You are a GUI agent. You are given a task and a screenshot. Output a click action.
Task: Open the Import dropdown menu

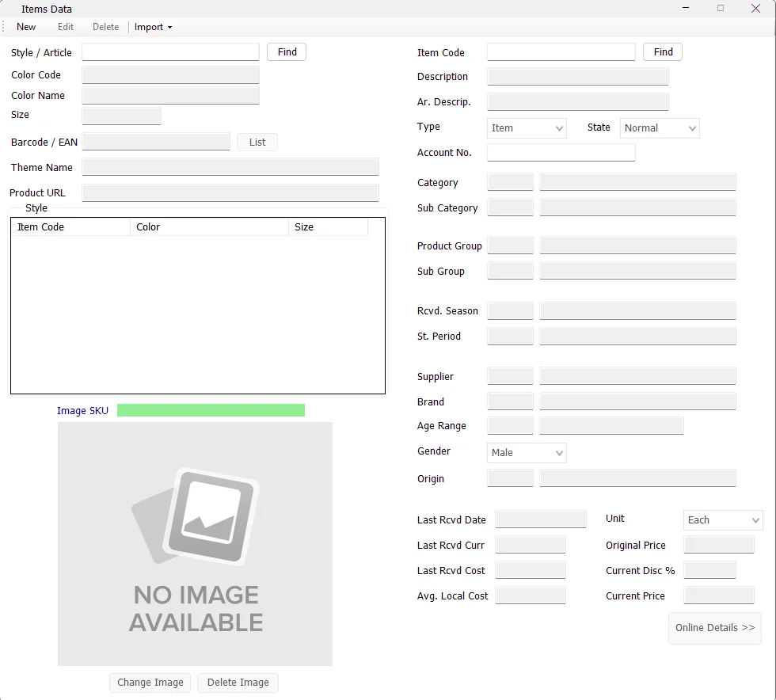tap(153, 27)
